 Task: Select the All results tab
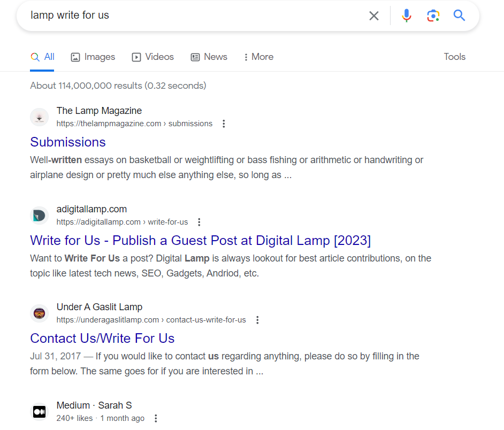point(42,57)
